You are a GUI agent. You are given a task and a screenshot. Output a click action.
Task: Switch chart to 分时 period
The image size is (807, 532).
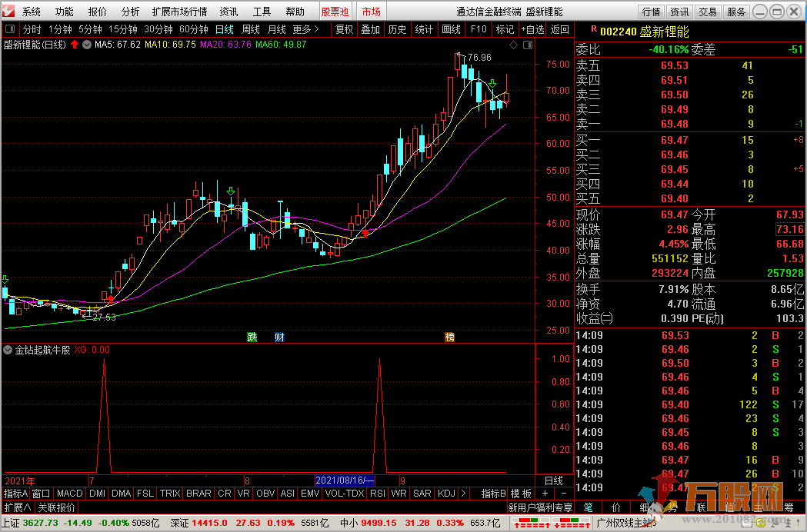click(32, 29)
